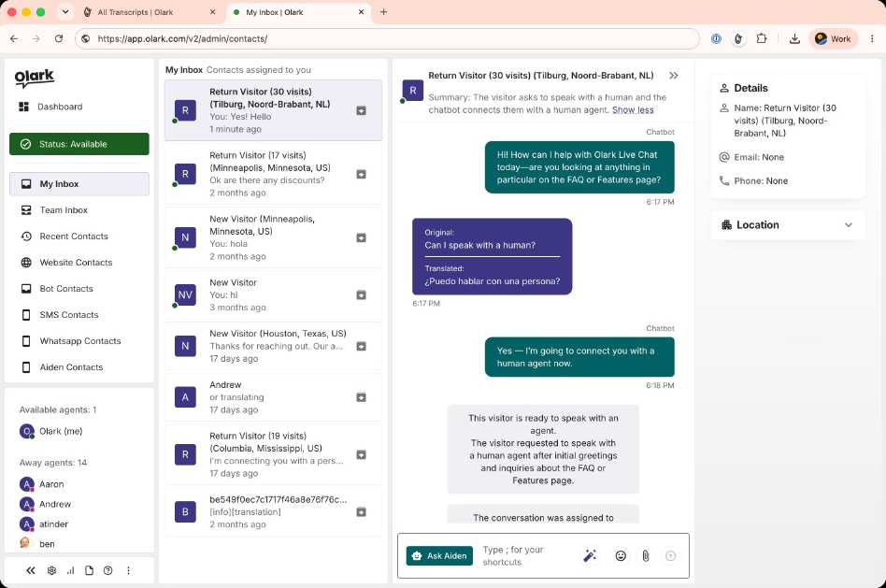Viewport: 886px width, 588px height.
Task: Open the Work profile menu
Action: 834,38
